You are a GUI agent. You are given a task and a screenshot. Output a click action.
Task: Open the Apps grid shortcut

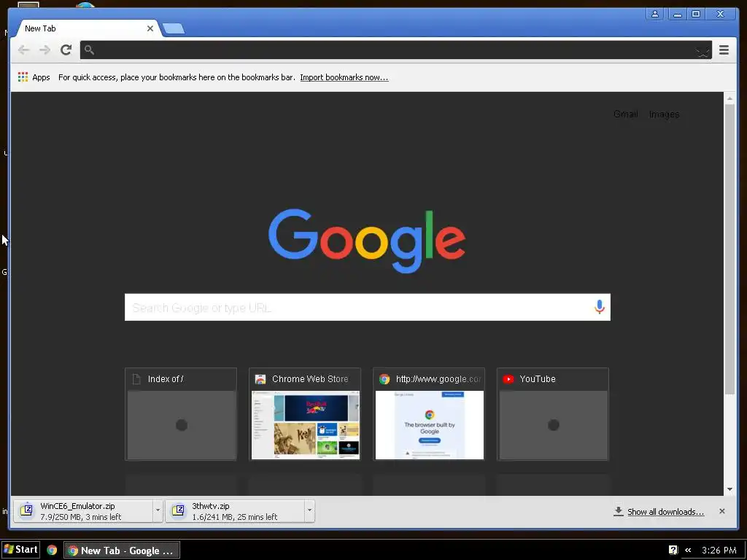click(x=34, y=77)
